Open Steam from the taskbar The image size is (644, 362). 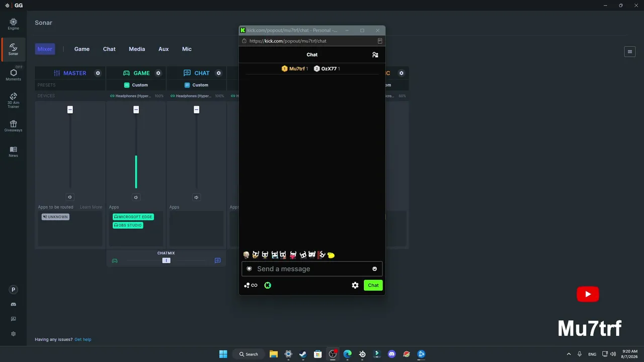[x=303, y=354]
